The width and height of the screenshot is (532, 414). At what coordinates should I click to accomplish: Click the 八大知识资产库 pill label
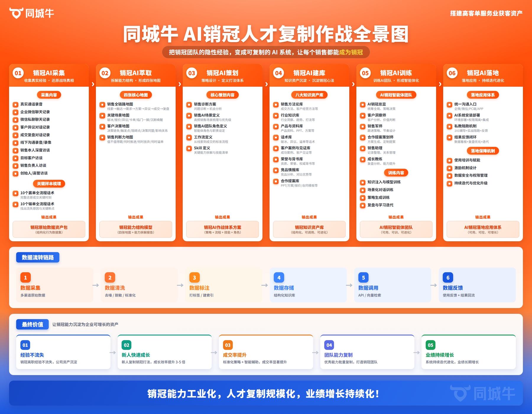pos(309,95)
